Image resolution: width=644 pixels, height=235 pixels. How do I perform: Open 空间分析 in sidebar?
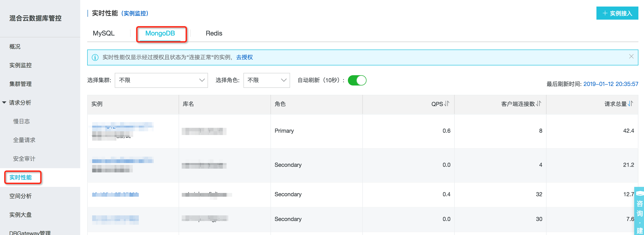21,196
